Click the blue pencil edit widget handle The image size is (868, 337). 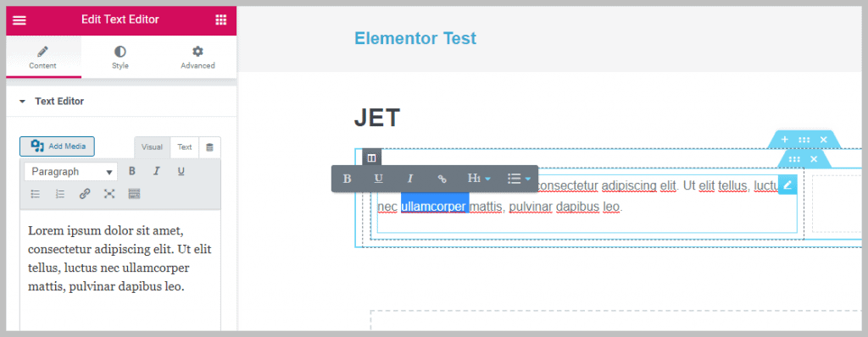(x=787, y=185)
